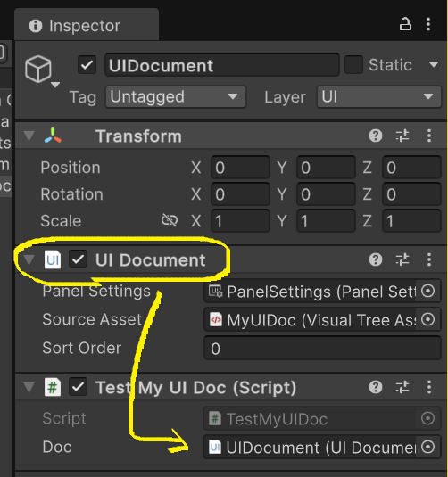Open the UI layer dropdown
This screenshot has height=477, width=448.
[x=379, y=97]
